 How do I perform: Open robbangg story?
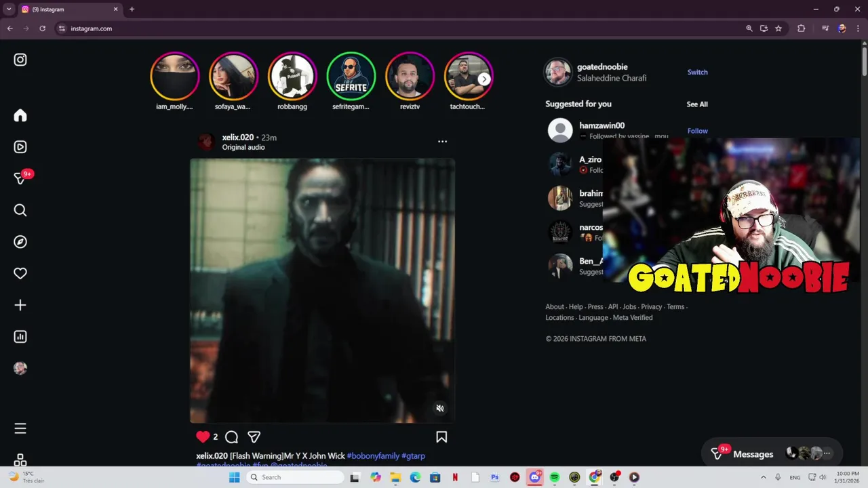coord(292,81)
